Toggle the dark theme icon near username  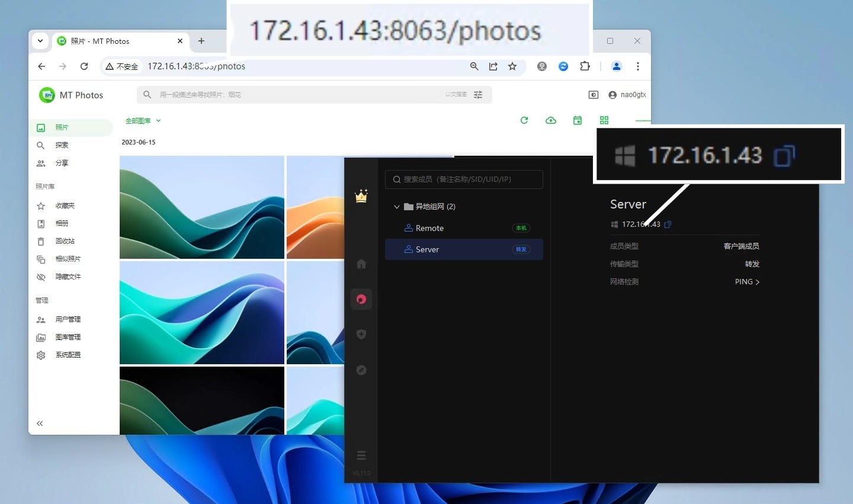[x=593, y=95]
